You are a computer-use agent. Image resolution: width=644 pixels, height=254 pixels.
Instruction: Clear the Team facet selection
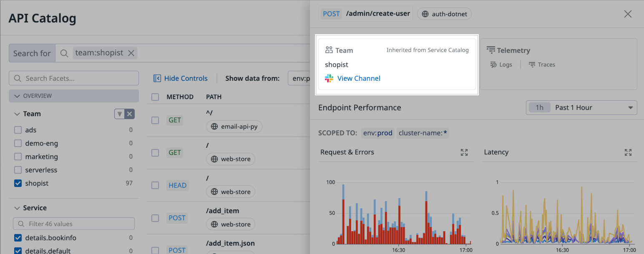130,114
